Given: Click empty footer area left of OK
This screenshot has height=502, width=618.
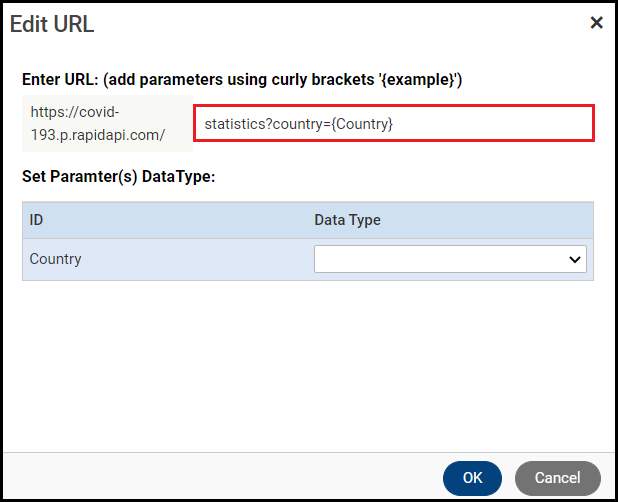Looking at the screenshot, I should pyautogui.click(x=220, y=478).
